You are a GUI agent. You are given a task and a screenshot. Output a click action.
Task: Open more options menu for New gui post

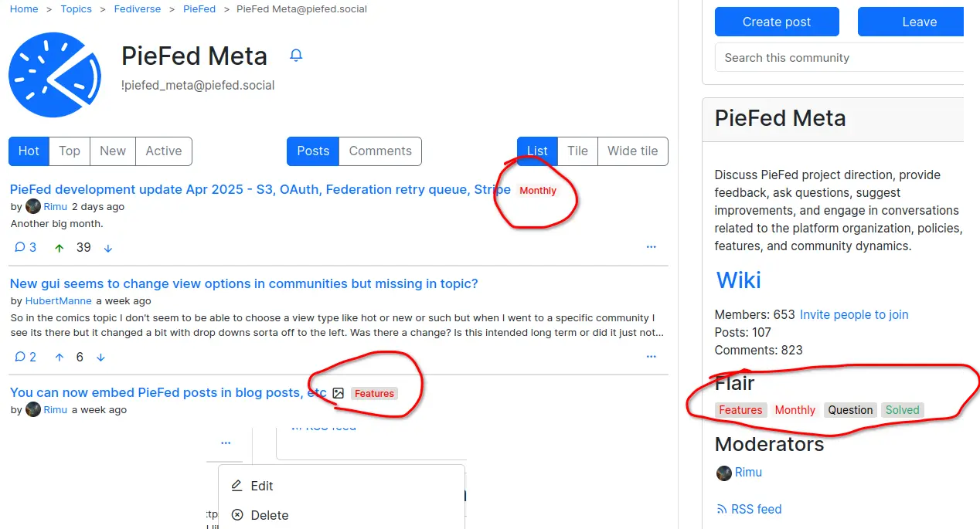pyautogui.click(x=651, y=357)
